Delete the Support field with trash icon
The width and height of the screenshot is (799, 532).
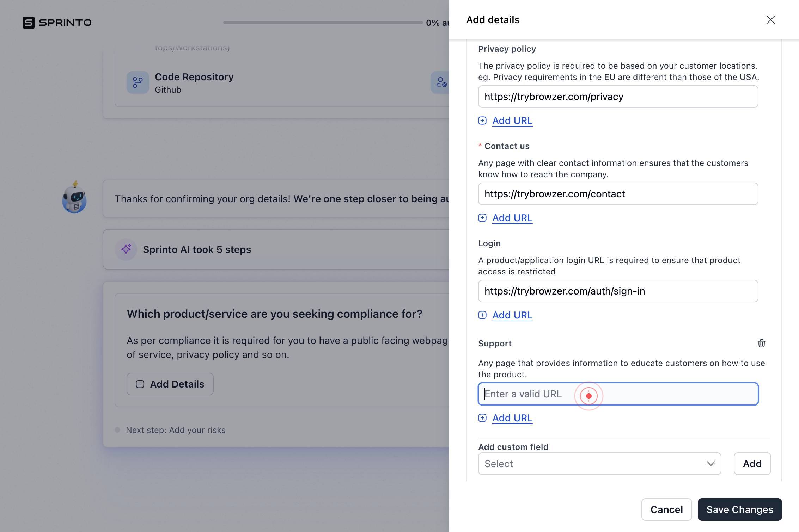click(761, 343)
